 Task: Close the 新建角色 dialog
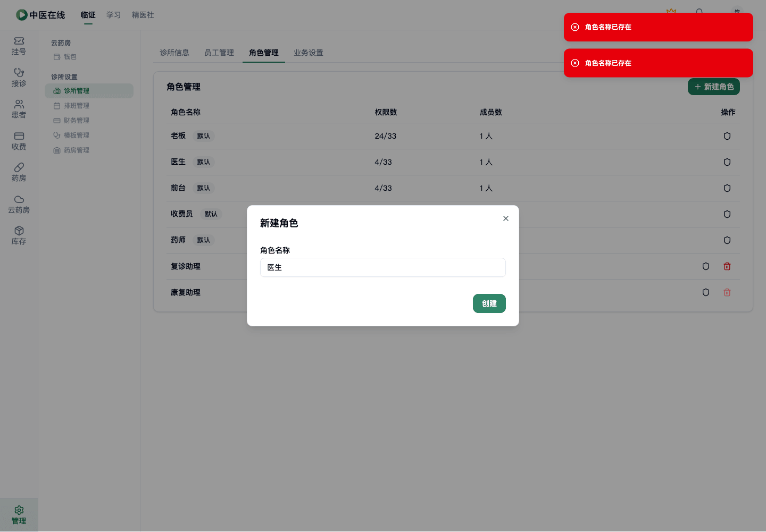[505, 218]
